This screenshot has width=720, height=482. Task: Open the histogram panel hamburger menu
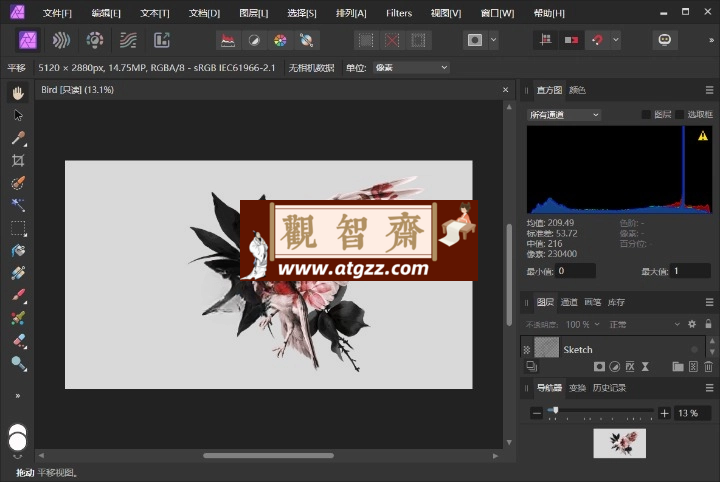tap(709, 90)
